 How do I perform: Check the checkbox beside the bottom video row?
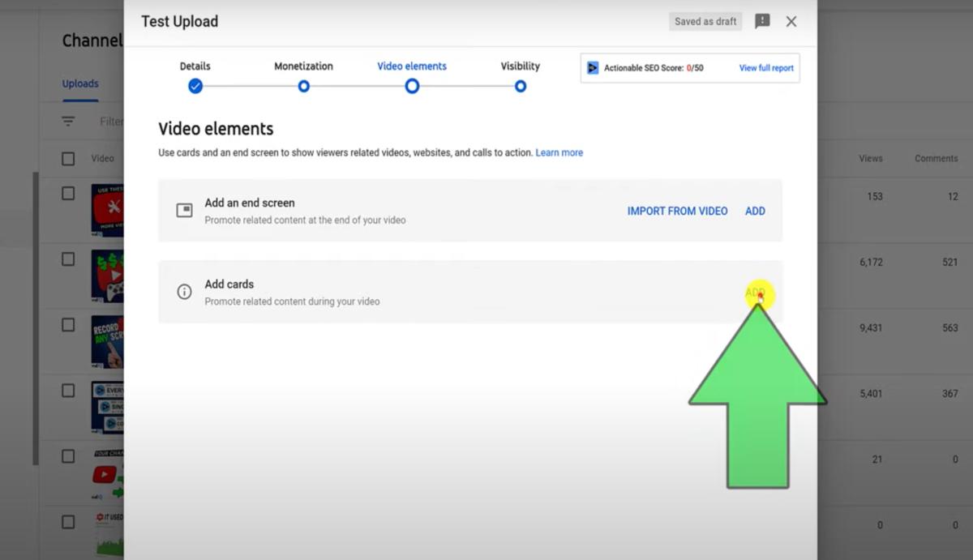tap(67, 523)
